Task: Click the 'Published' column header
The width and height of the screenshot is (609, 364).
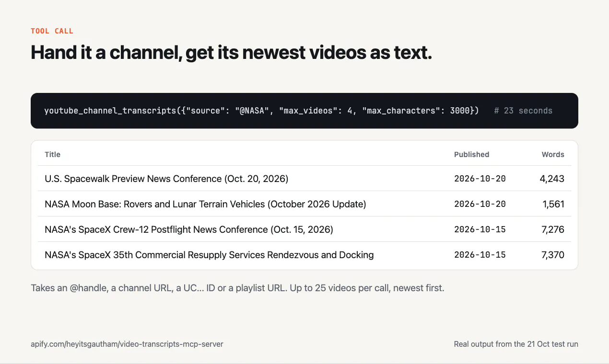Action: pos(471,154)
